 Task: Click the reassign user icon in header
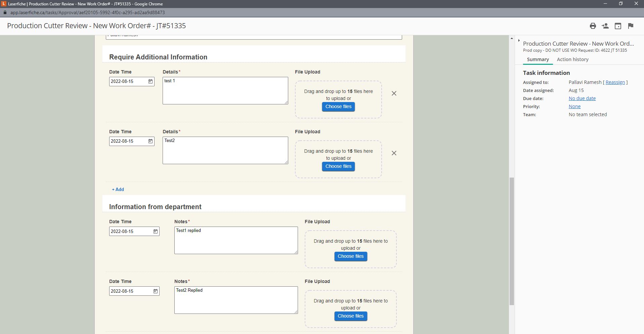point(605,26)
